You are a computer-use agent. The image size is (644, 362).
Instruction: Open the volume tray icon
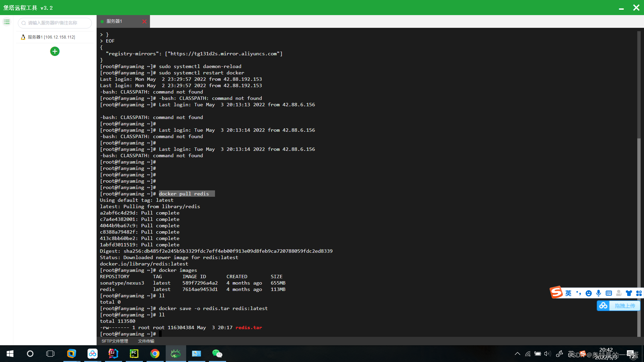[547, 354]
